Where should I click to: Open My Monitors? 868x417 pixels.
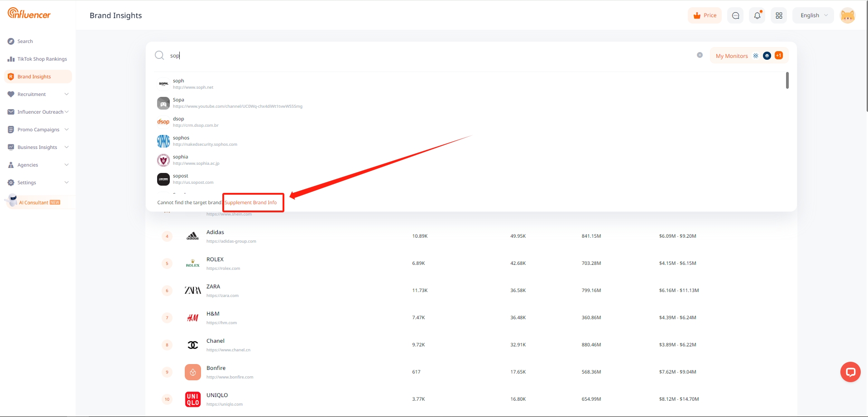point(732,56)
